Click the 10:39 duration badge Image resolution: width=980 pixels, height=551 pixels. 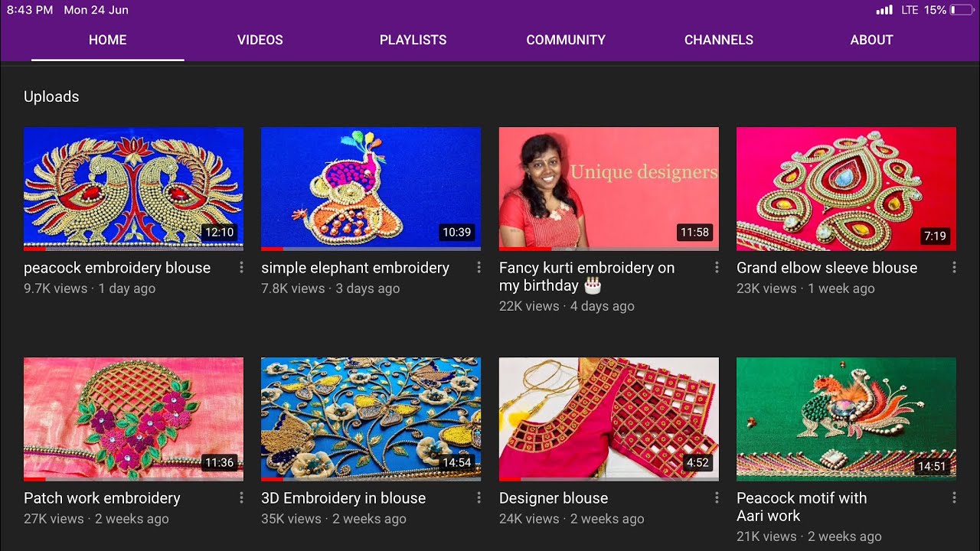click(x=456, y=233)
